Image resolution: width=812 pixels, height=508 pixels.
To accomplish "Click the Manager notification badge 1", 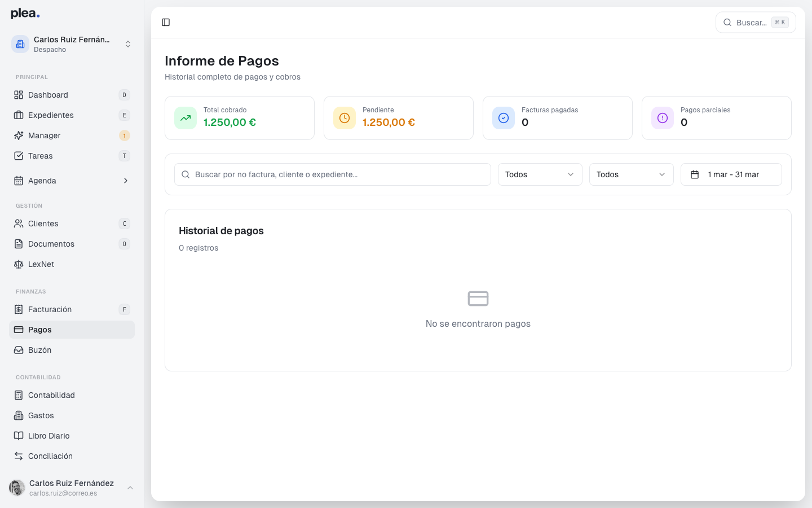I will click(125, 135).
